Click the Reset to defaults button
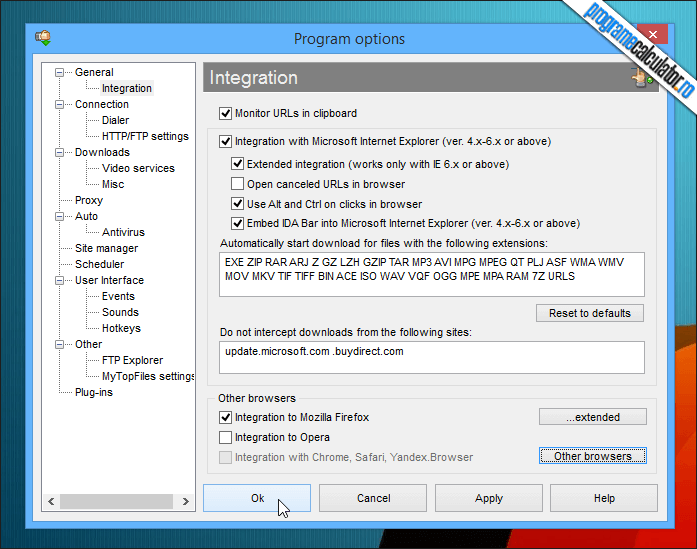This screenshot has width=697, height=549. 590,313
